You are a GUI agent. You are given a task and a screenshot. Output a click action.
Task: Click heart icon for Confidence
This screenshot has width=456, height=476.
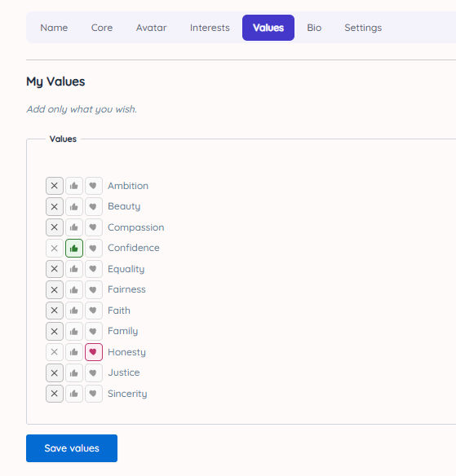[93, 249]
